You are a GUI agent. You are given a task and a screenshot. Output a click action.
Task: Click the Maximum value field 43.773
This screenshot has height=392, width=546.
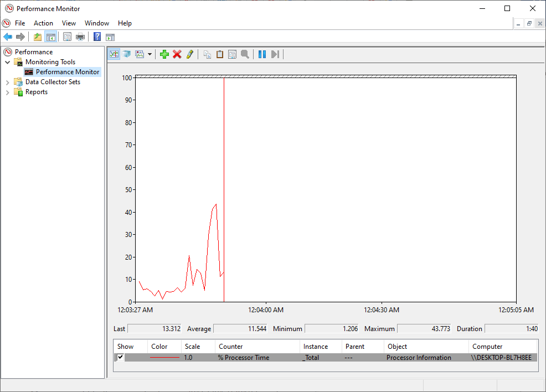(x=424, y=329)
